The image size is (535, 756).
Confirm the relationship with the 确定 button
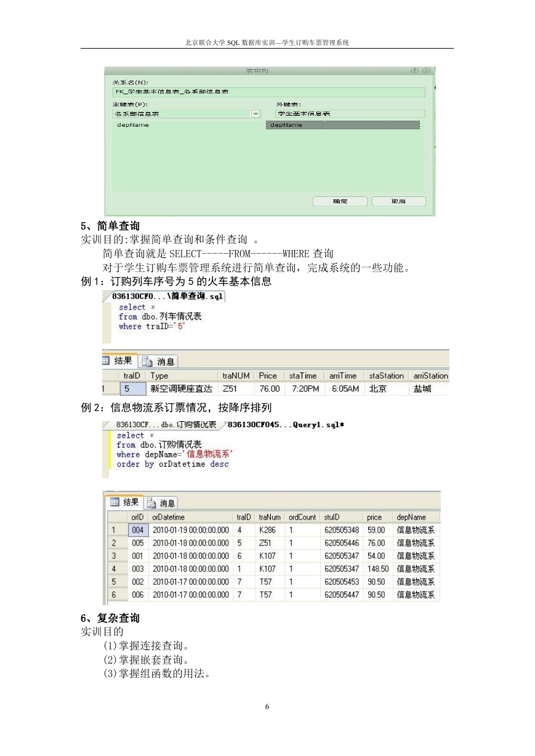(340, 201)
